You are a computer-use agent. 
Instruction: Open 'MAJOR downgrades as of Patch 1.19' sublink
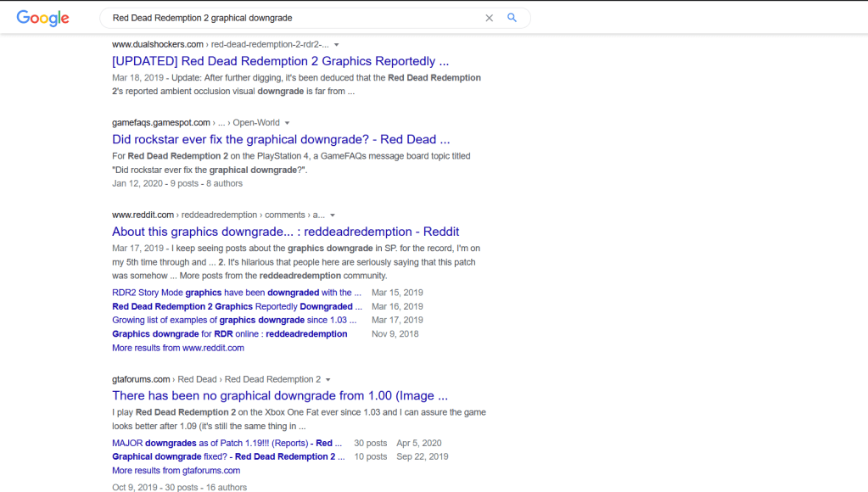coord(227,443)
